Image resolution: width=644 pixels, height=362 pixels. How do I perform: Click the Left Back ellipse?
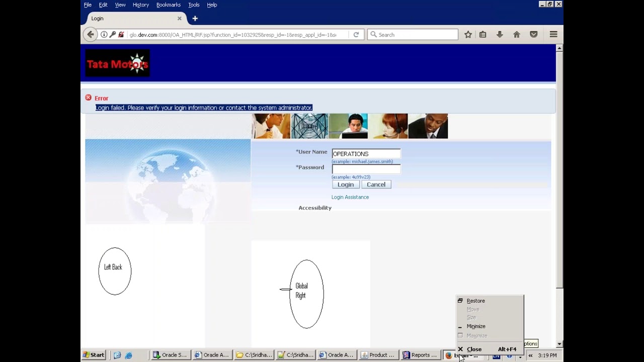click(x=115, y=271)
